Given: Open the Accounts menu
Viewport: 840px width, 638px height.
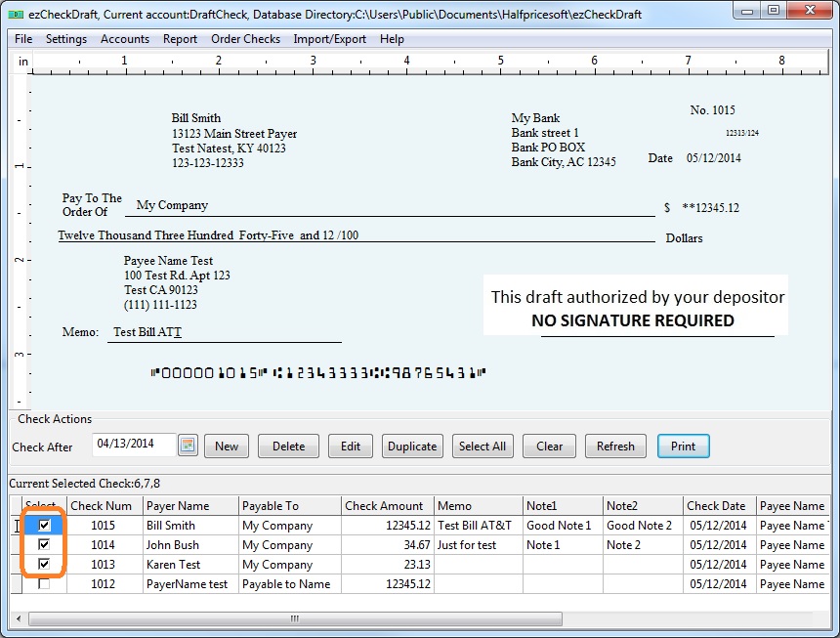Looking at the screenshot, I should coord(125,39).
